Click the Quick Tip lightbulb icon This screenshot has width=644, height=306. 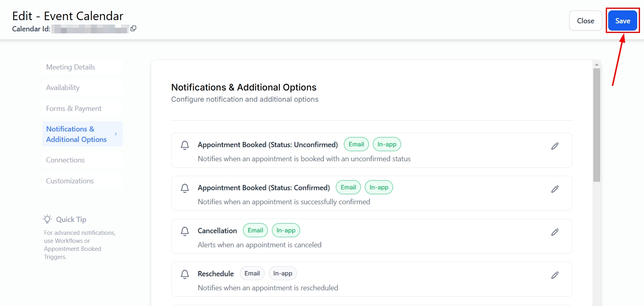47,219
